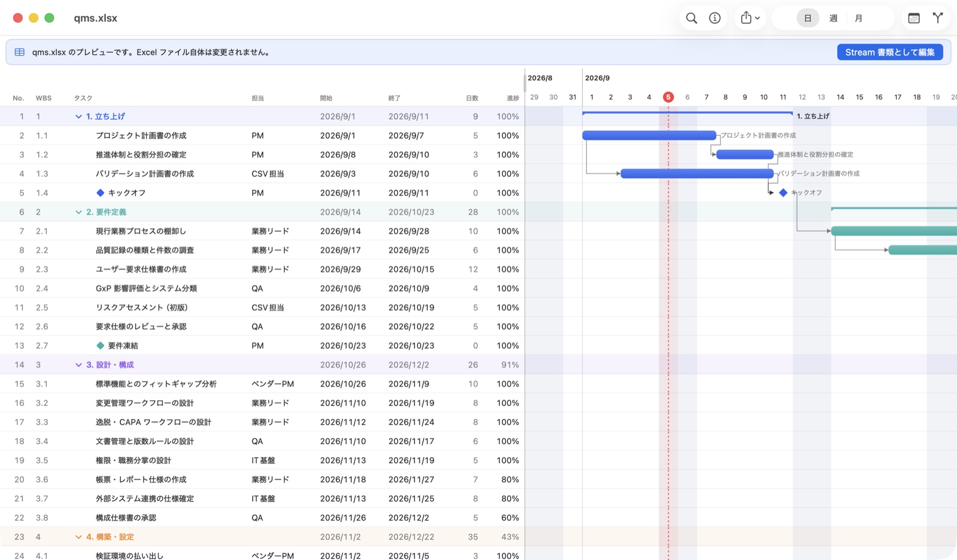Click the 現行業務プロセスの棚卸し teal Gantt bar
Screen dimensions: 957x560
(894, 231)
